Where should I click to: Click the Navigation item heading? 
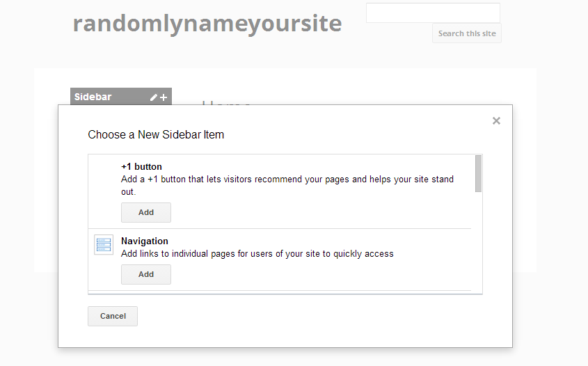click(x=145, y=241)
